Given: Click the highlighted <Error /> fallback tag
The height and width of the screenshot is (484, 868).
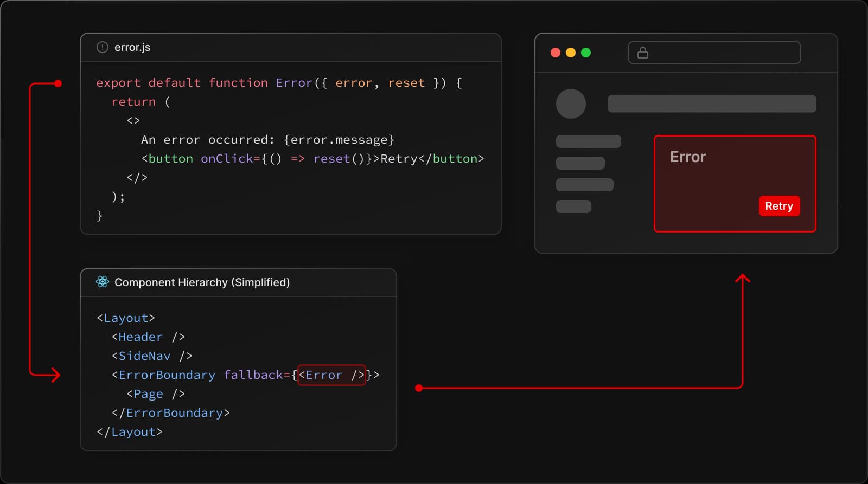Looking at the screenshot, I should [x=331, y=375].
